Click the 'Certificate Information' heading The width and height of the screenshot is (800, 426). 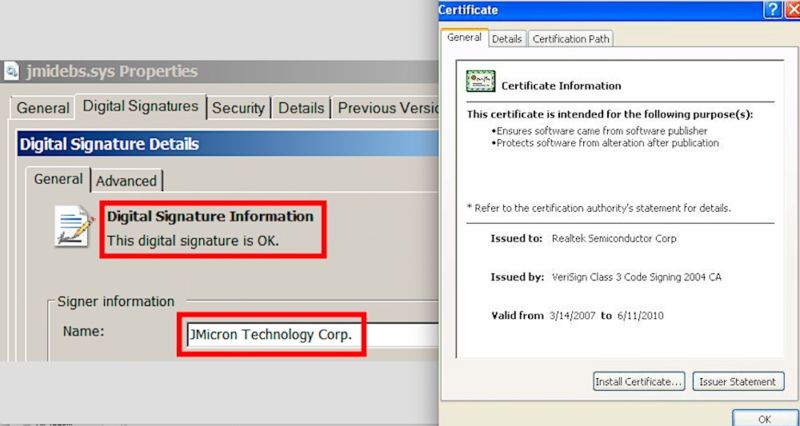(x=561, y=86)
